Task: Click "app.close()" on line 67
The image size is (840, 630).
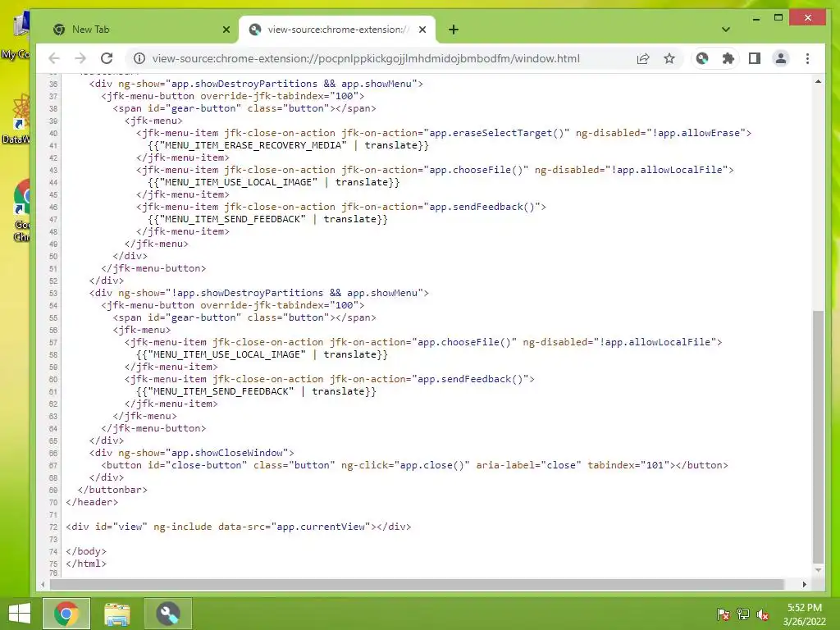Action: pyautogui.click(x=431, y=465)
